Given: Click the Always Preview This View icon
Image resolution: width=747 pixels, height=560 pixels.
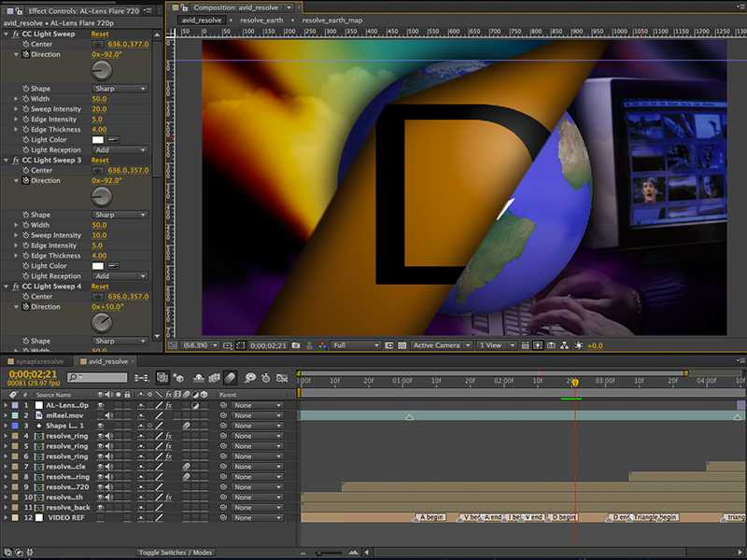Looking at the screenshot, I should pos(173,345).
